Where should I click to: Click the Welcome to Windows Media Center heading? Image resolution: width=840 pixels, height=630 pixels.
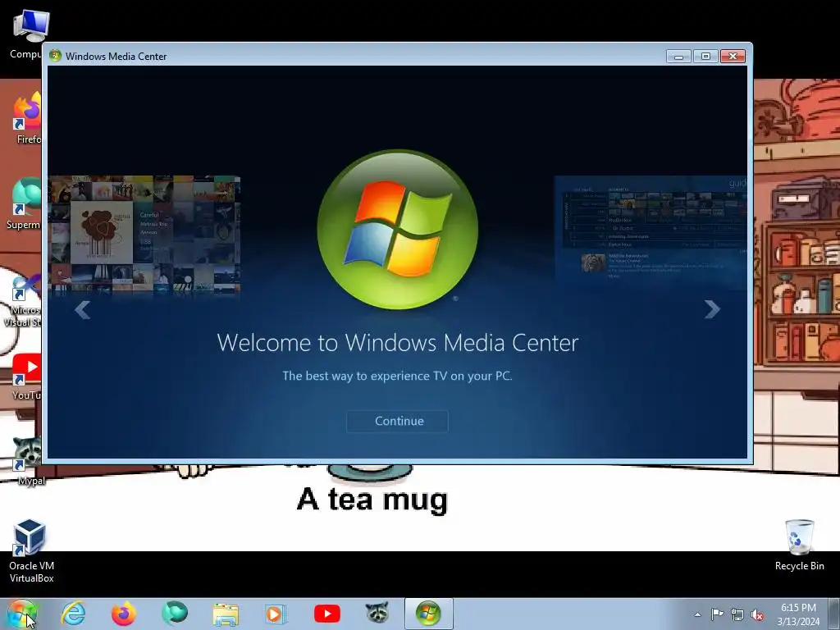(398, 343)
